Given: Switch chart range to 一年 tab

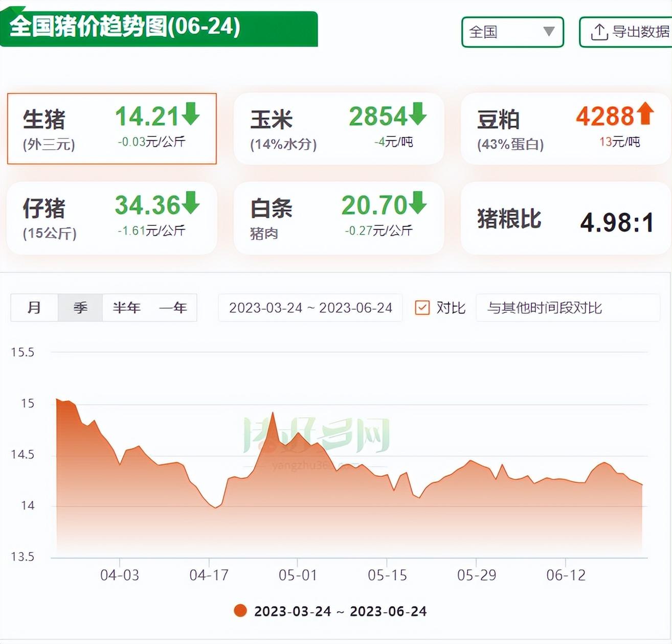Looking at the screenshot, I should (x=173, y=308).
